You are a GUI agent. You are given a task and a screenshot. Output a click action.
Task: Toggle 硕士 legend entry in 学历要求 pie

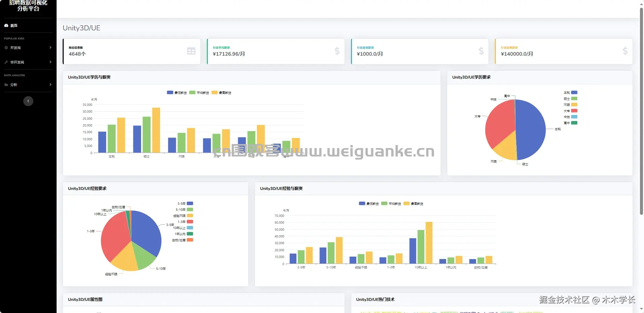[570, 98]
